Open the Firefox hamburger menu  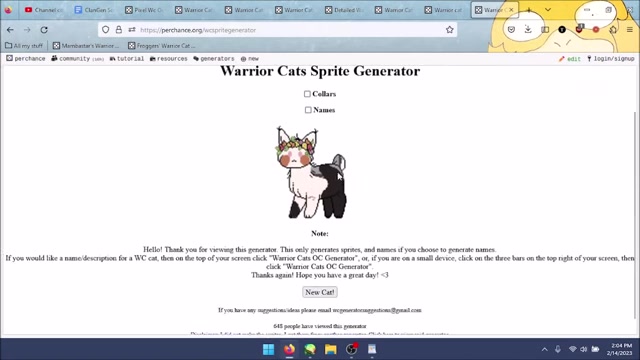[630, 29]
